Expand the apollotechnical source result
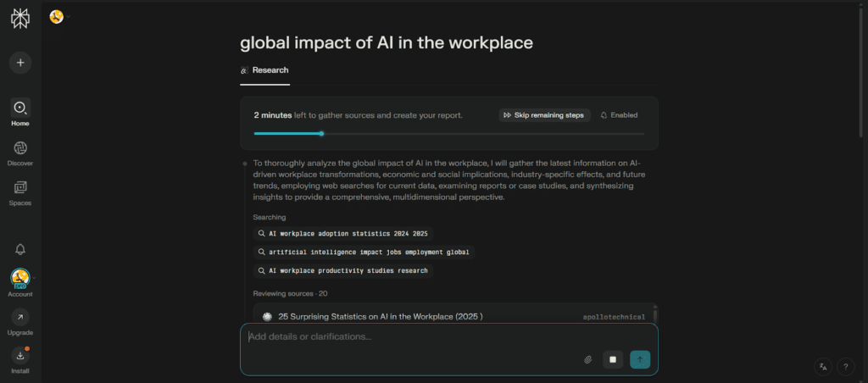The image size is (868, 383). pyautogui.click(x=449, y=317)
